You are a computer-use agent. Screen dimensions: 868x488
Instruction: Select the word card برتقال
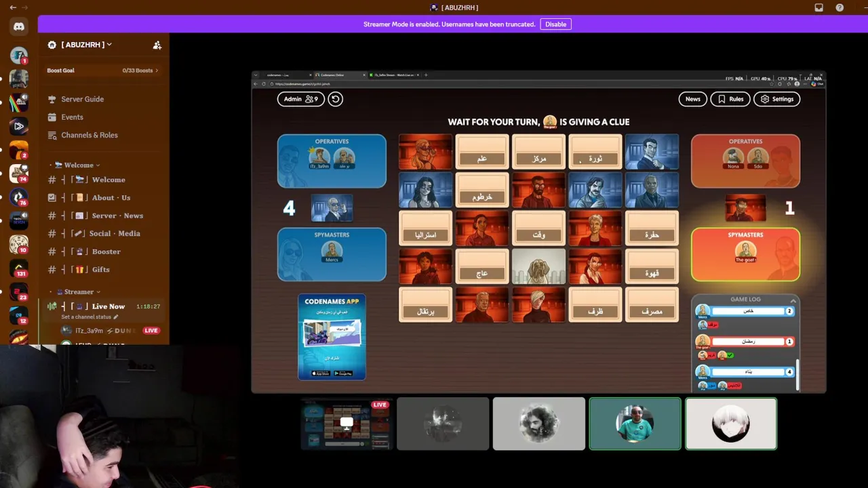point(425,304)
